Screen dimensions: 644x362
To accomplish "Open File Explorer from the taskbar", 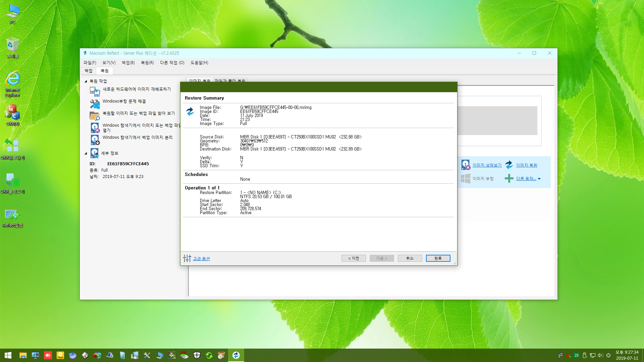I will pyautogui.click(x=23, y=355).
